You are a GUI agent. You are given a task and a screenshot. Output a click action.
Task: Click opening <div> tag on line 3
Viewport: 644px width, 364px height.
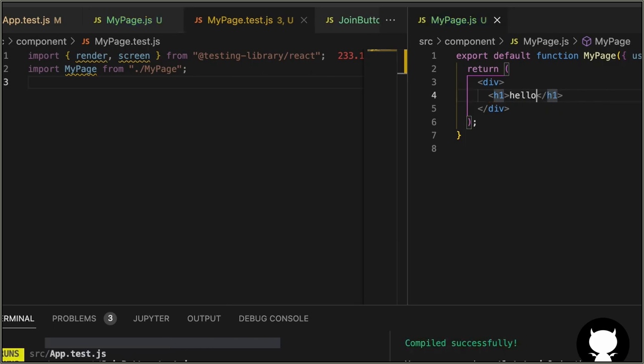pyautogui.click(x=491, y=82)
